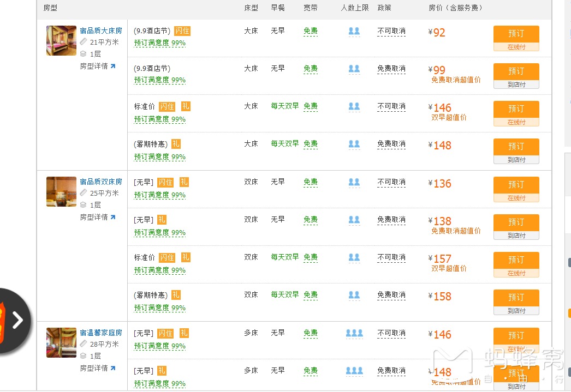This screenshot has height=392, width=571.
Task: Click 免费 broadband on ¥138 row
Action: coord(311,220)
